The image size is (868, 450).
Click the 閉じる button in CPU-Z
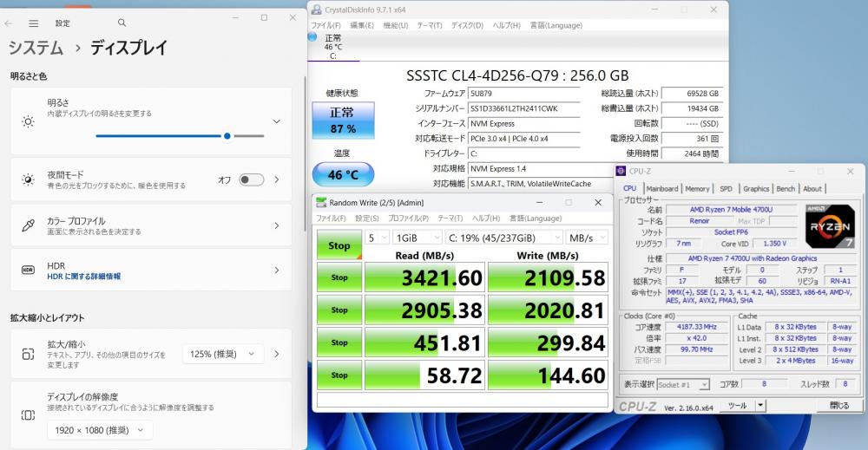point(839,405)
